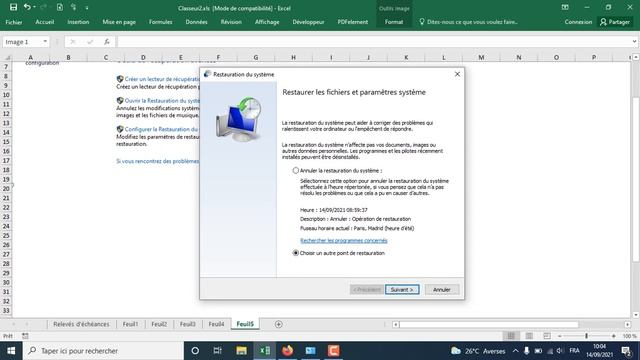Viewport: 640px width, 360px height.
Task: Select column header K
Action: click(x=406, y=58)
